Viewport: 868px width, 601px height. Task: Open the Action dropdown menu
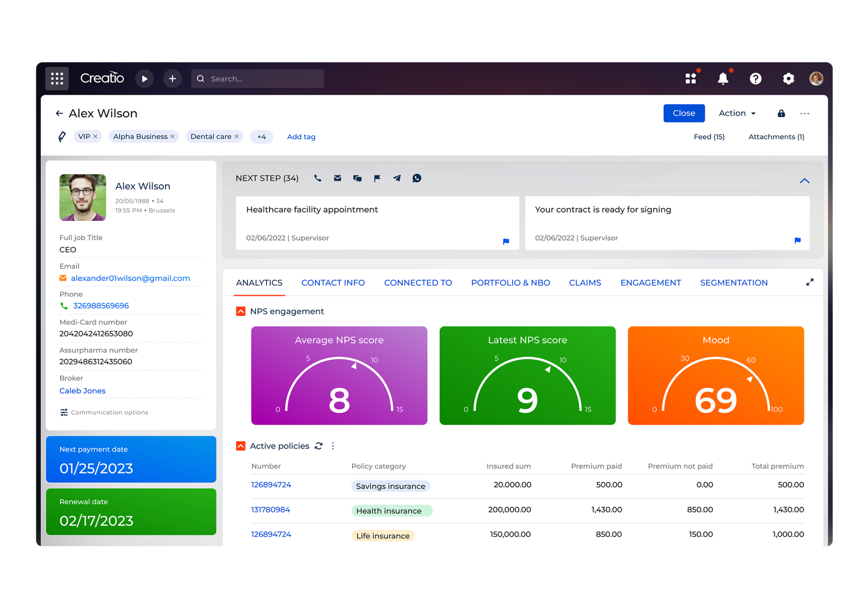736,113
